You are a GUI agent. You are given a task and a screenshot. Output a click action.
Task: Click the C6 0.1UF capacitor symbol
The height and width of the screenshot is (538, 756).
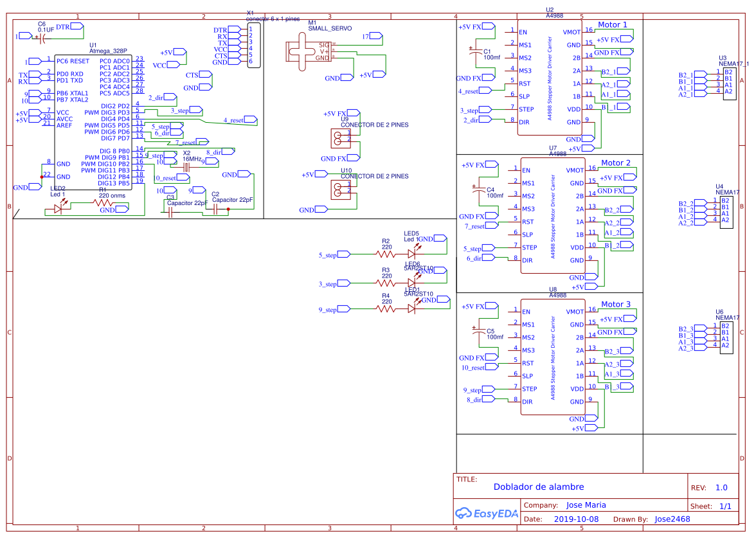(x=40, y=39)
